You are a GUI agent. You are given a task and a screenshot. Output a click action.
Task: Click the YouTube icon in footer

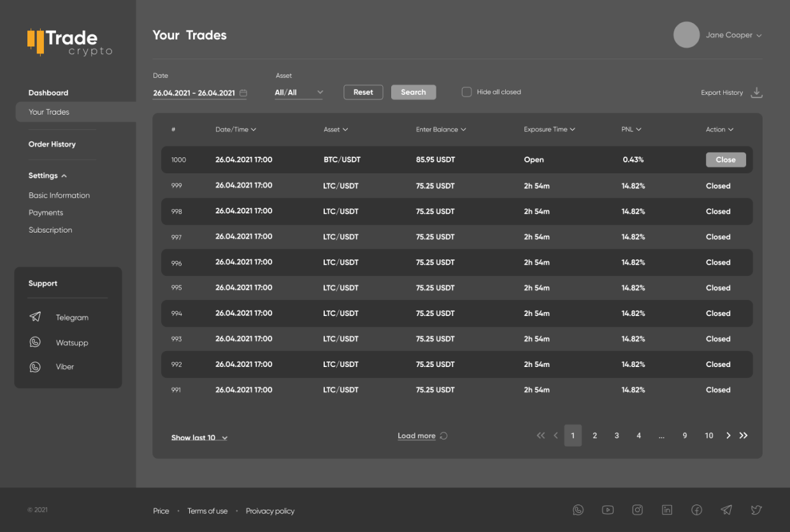(608, 510)
